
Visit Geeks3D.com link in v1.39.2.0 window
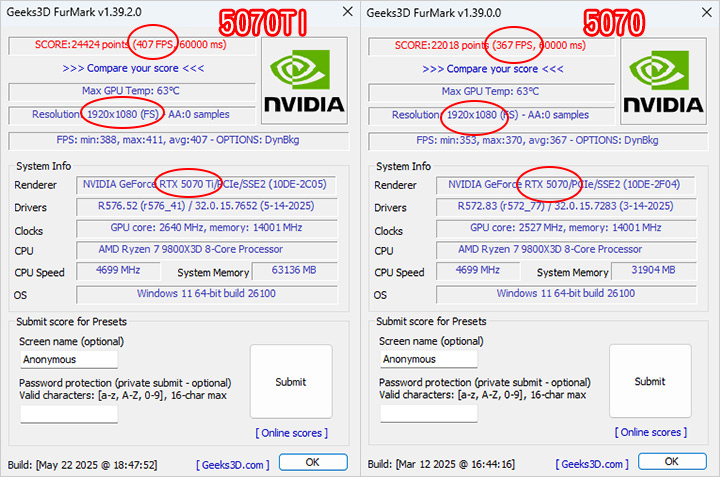[x=233, y=465]
